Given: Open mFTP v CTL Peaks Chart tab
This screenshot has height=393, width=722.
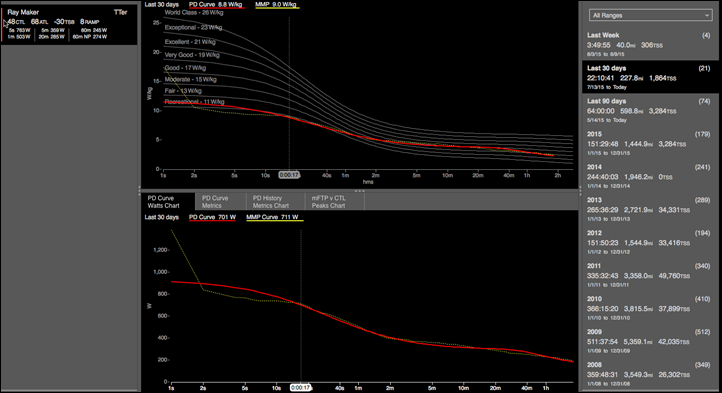Looking at the screenshot, I should click(x=334, y=202).
